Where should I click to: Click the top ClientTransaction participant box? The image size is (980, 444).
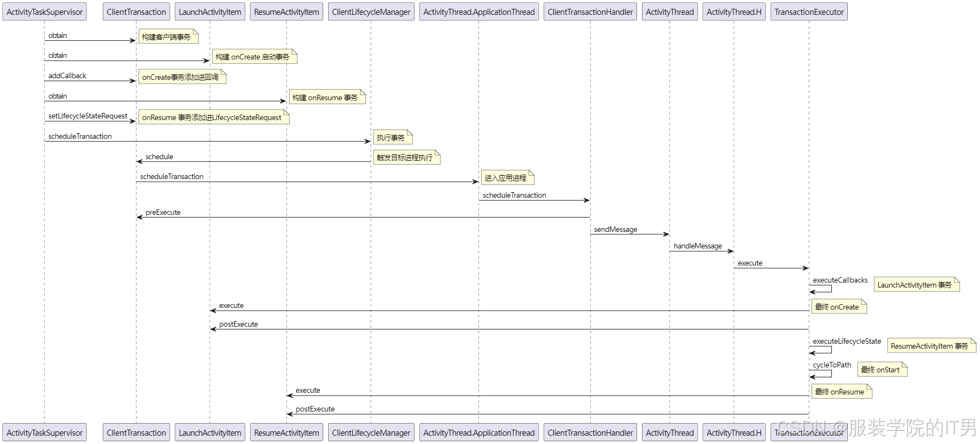[136, 12]
